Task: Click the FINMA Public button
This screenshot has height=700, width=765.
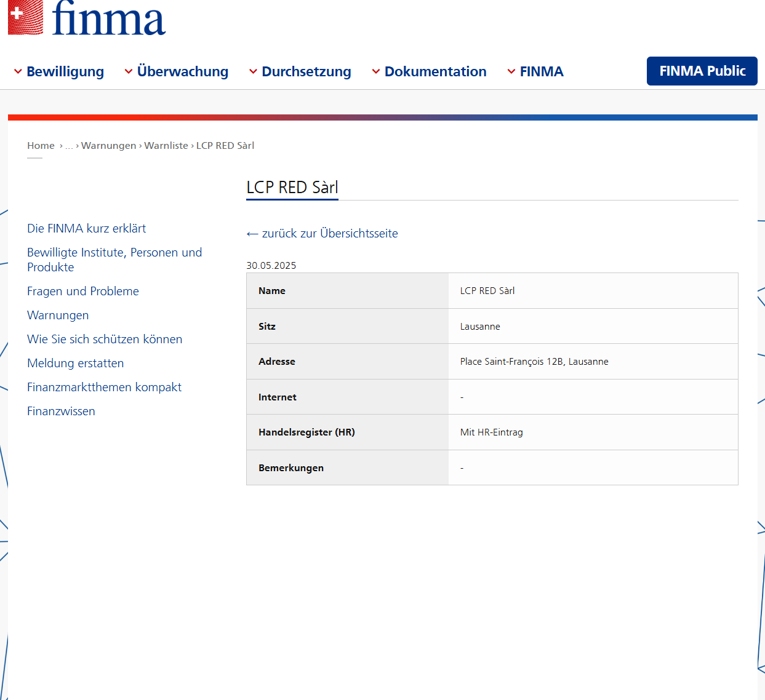Action: [702, 71]
